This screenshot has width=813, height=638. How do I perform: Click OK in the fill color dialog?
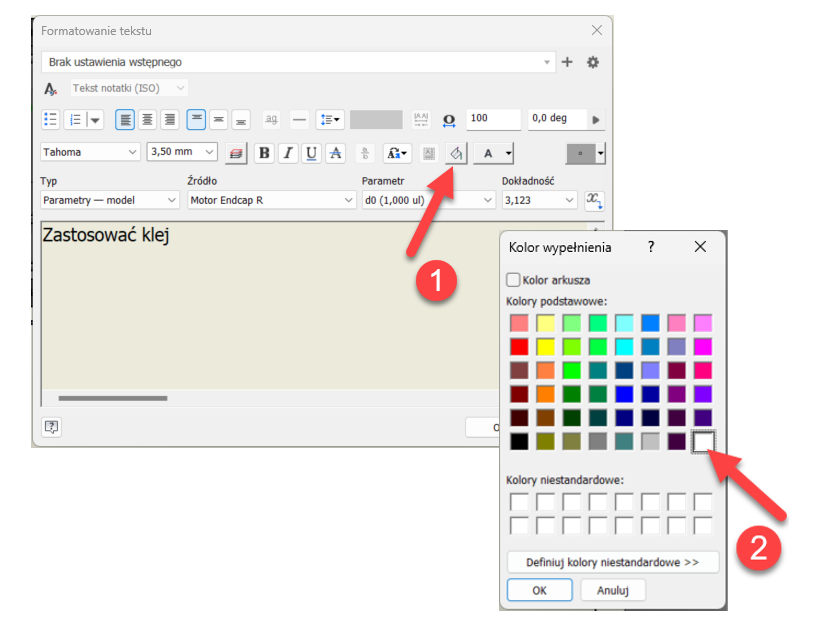coord(539,590)
